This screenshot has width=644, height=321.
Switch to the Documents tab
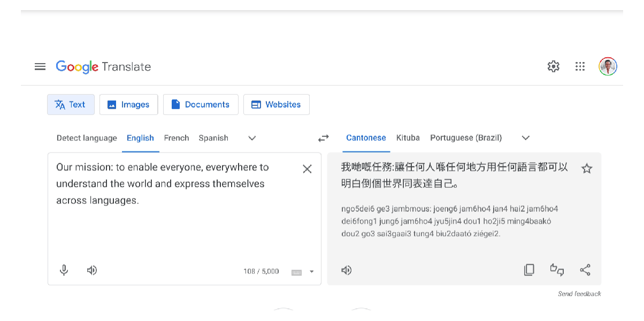click(201, 104)
